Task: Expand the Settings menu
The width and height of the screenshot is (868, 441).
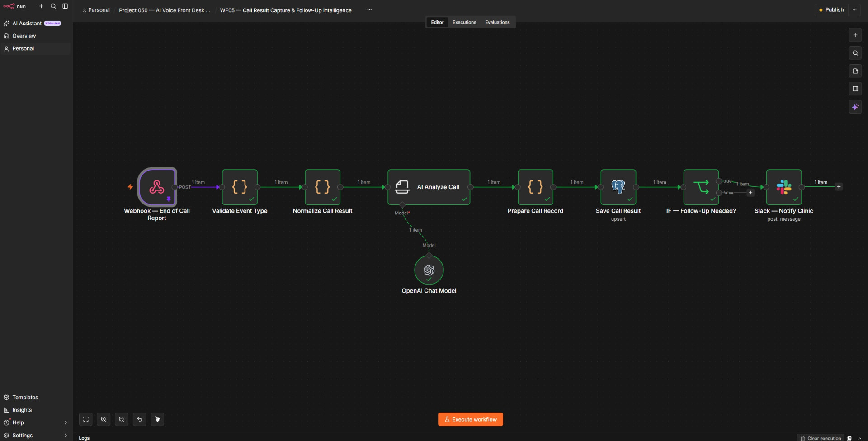Action: [x=35, y=435]
